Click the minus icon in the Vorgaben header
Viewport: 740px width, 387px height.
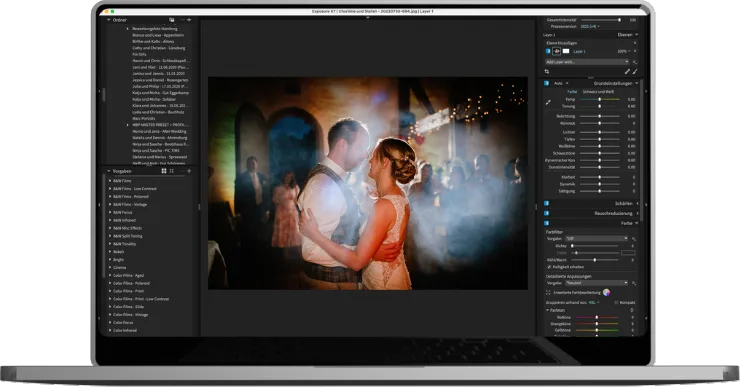click(182, 171)
